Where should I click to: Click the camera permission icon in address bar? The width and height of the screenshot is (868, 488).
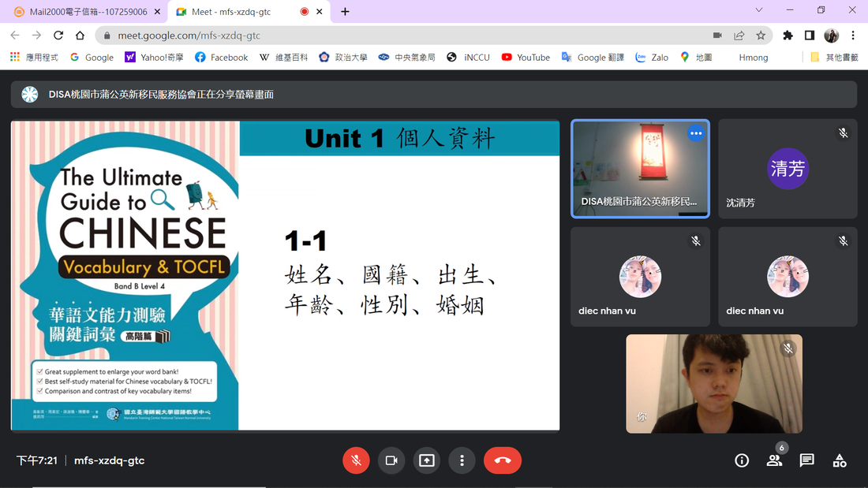pos(717,35)
